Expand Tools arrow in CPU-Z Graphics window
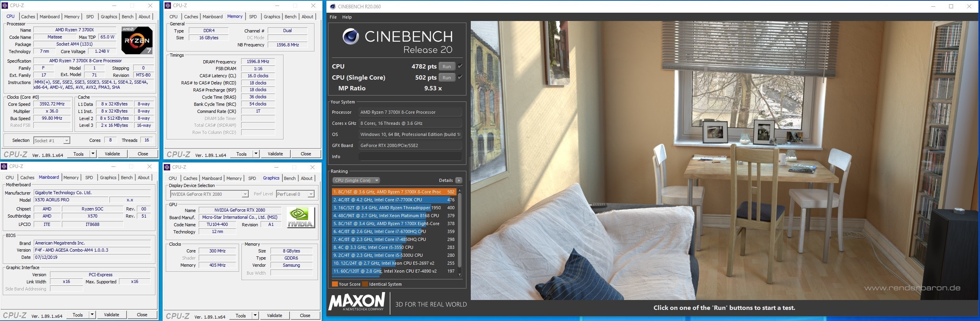This screenshot has width=980, height=321. click(255, 315)
